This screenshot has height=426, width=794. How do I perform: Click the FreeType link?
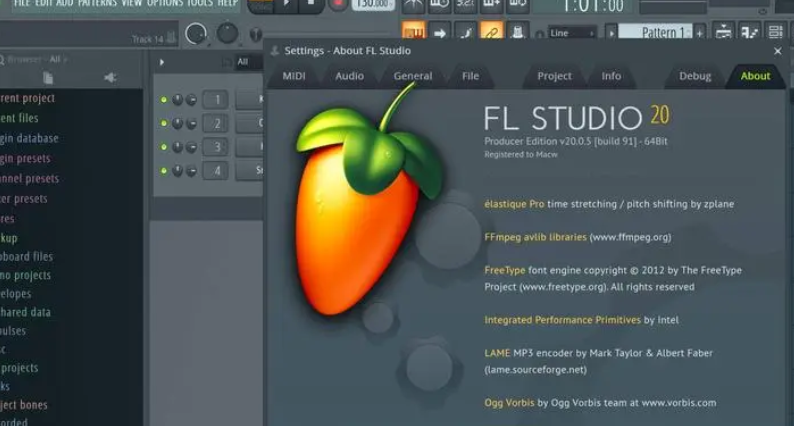(x=505, y=270)
